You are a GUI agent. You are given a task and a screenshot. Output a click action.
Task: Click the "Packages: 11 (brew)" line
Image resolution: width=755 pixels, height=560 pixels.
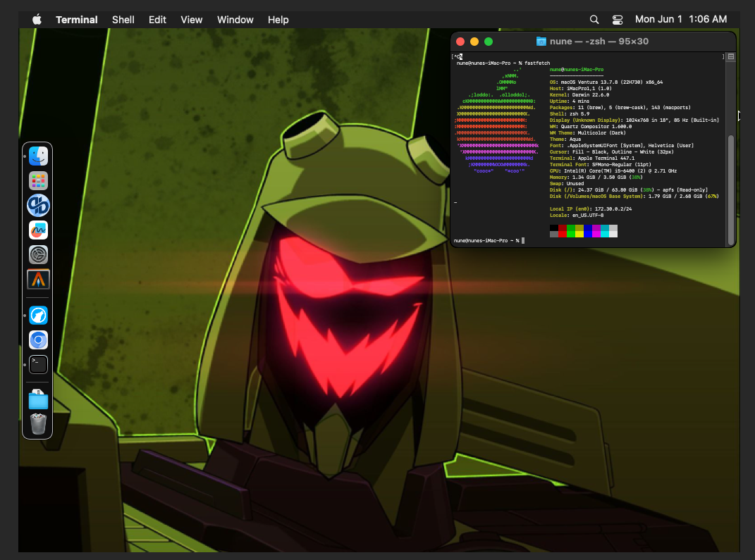[x=620, y=107]
